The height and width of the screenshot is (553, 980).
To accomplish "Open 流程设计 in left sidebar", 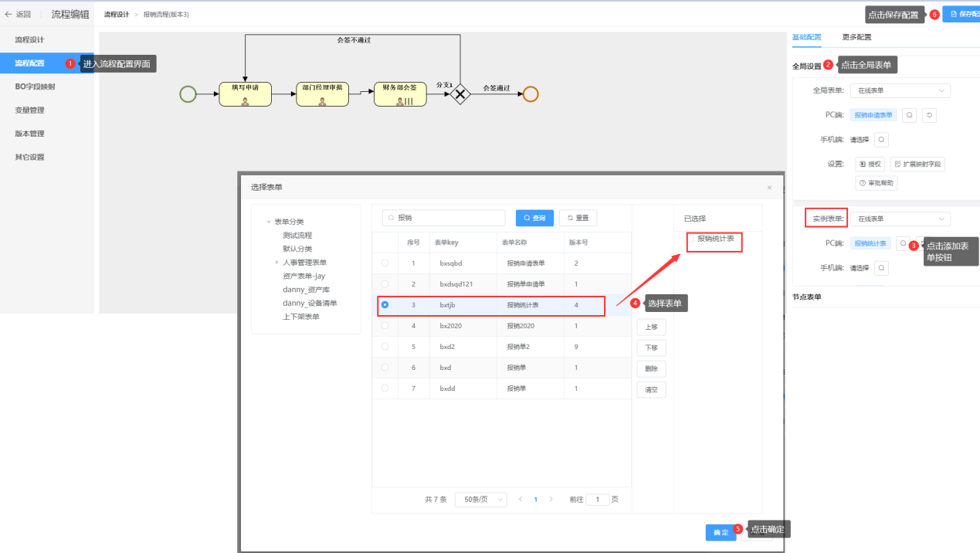I will [x=46, y=39].
